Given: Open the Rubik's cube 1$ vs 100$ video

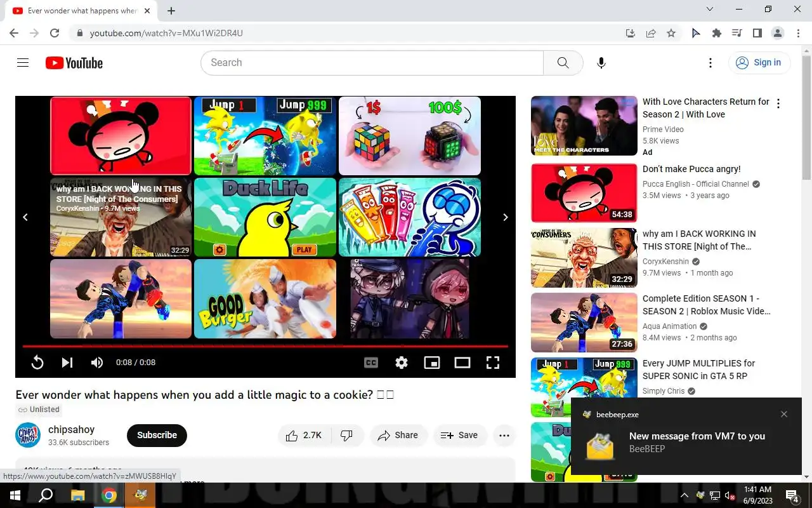Looking at the screenshot, I should coord(410,136).
